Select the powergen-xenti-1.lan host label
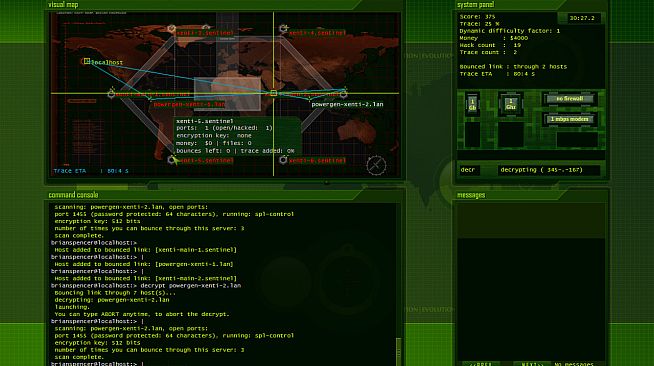654x366 pixels. (189, 105)
